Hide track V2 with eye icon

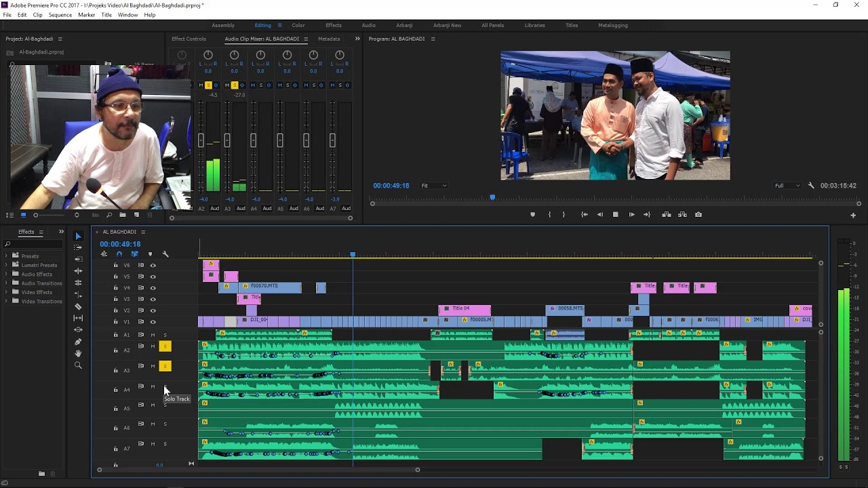(153, 310)
